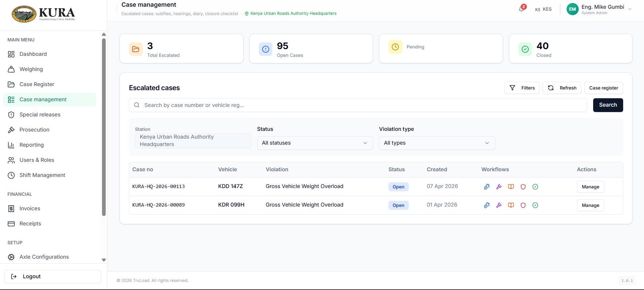Viewport: 644px width, 290px height.
Task: Open notifications bell with 2 alerts
Action: coord(522,9)
